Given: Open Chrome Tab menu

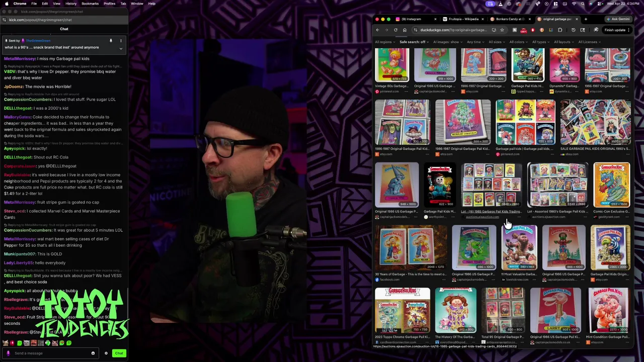Looking at the screenshot, I should pos(123,4).
